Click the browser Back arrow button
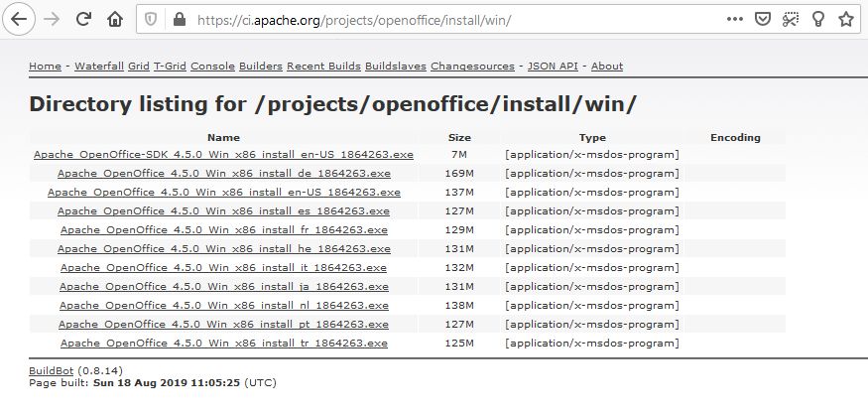This screenshot has height=416, width=868. tap(20, 19)
